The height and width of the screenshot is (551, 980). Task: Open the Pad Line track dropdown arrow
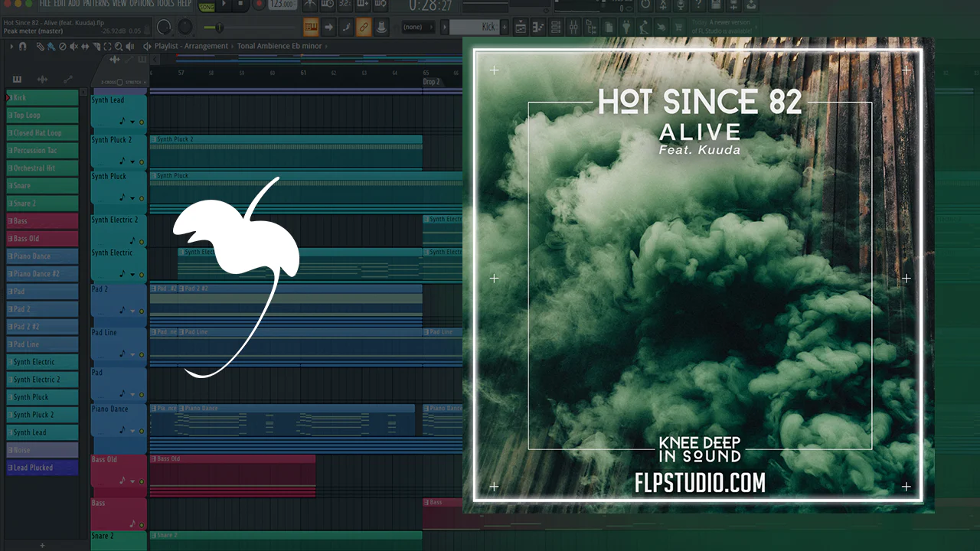[132, 354]
